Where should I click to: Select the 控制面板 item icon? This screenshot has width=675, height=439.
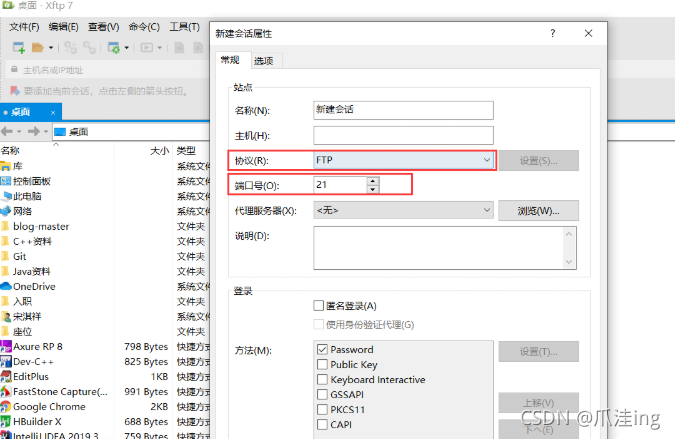click(6, 181)
